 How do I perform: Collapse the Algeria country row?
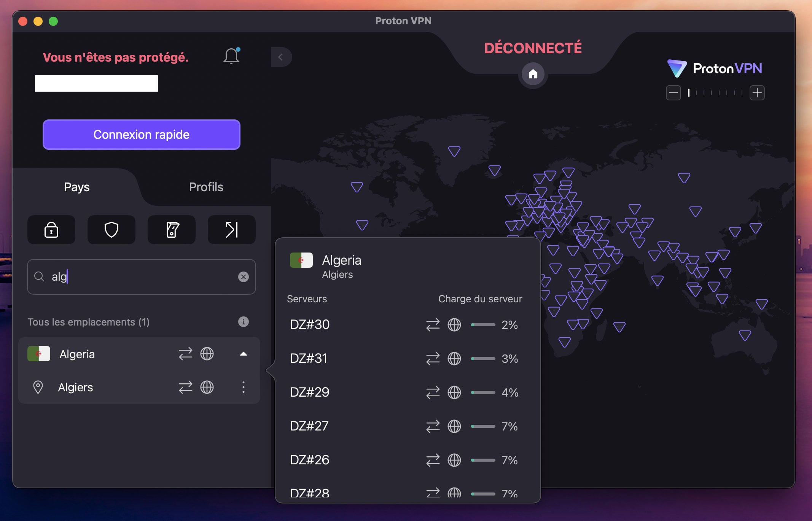click(x=244, y=354)
